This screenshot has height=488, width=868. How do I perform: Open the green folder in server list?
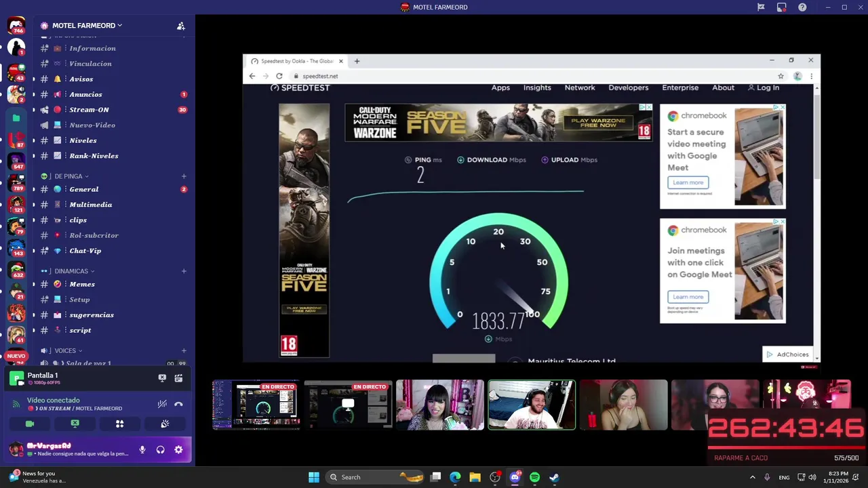coord(16,118)
